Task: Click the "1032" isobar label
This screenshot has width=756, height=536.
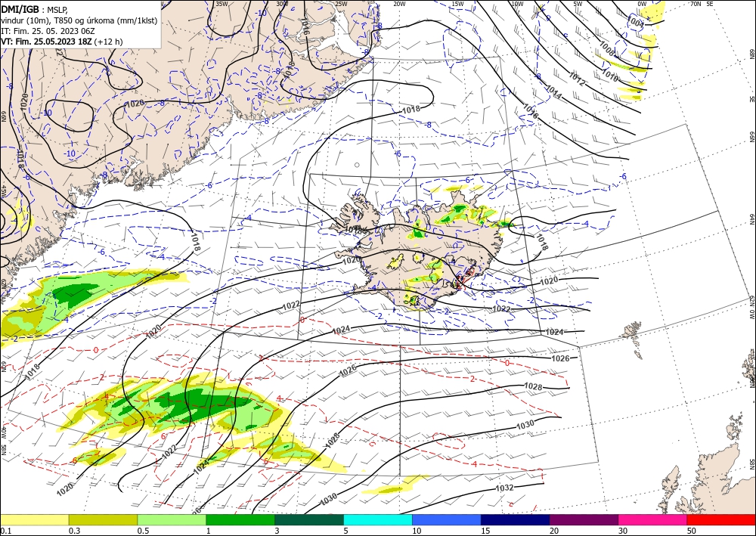Action: [505, 488]
